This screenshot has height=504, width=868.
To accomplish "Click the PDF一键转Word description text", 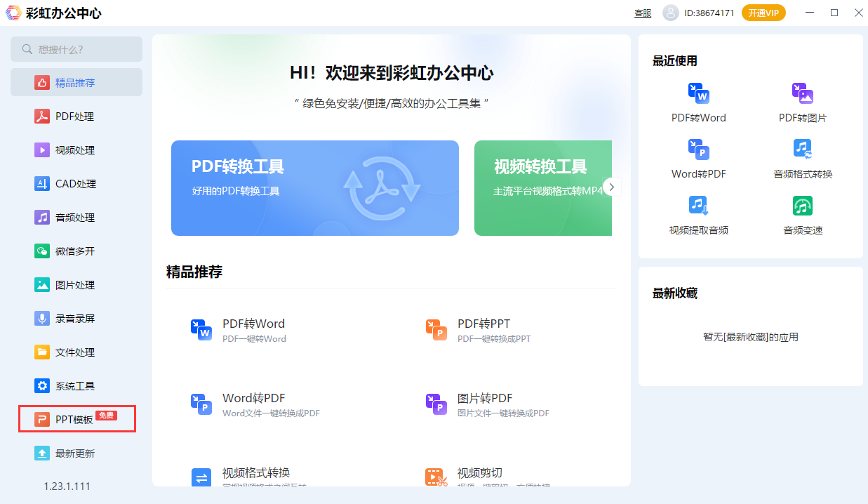I will 254,339.
